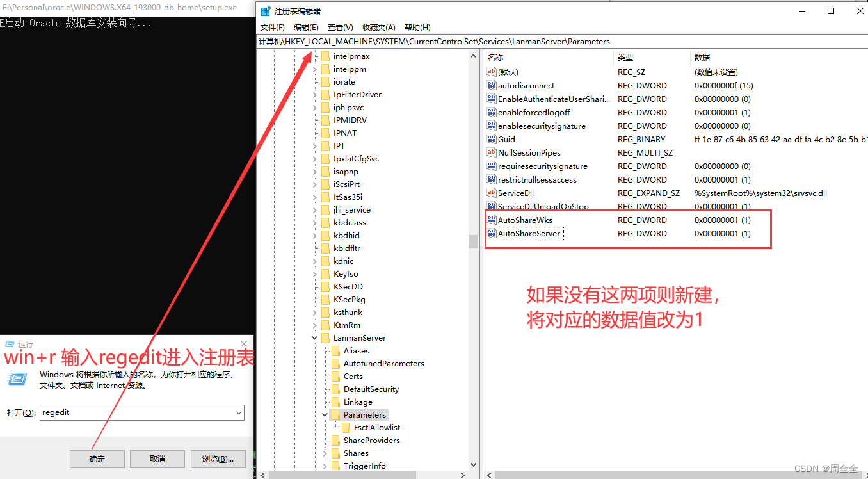Select the isapnp folder icon
Viewport: 868px width, 479px height.
[x=325, y=172]
